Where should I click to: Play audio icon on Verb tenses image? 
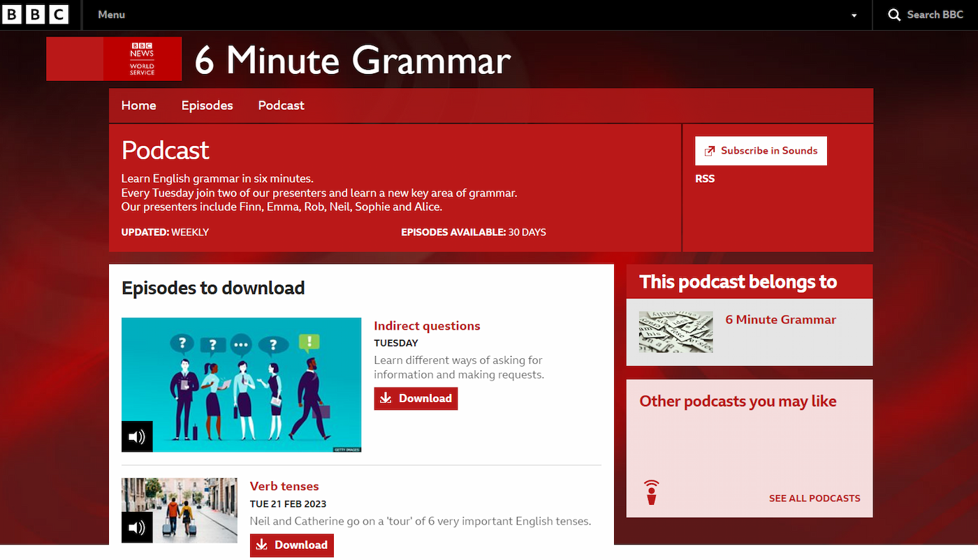click(x=137, y=527)
